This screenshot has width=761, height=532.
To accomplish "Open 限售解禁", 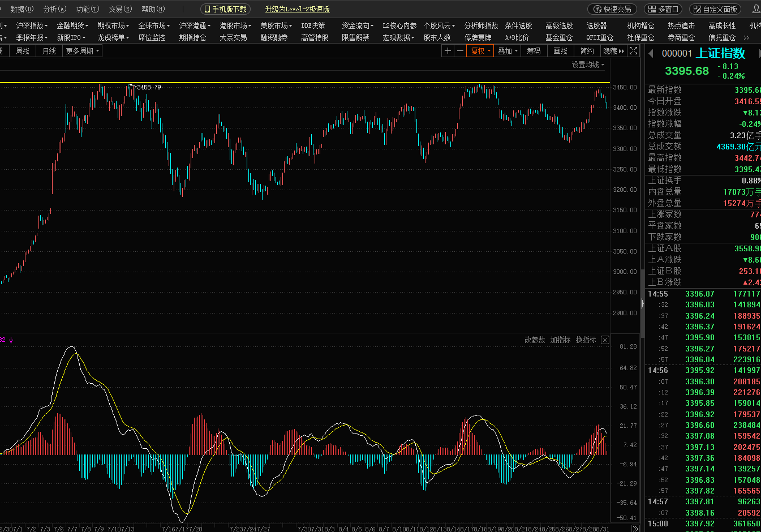I will tap(355, 37).
